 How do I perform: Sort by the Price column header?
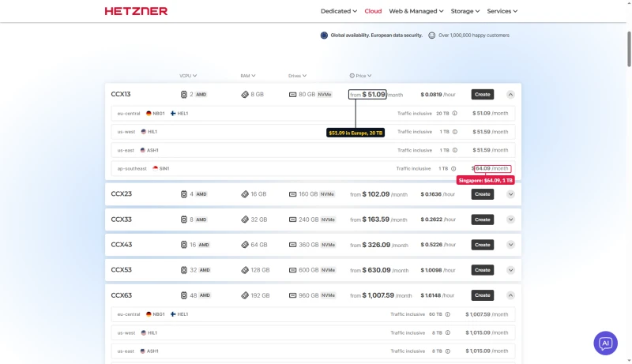point(360,76)
